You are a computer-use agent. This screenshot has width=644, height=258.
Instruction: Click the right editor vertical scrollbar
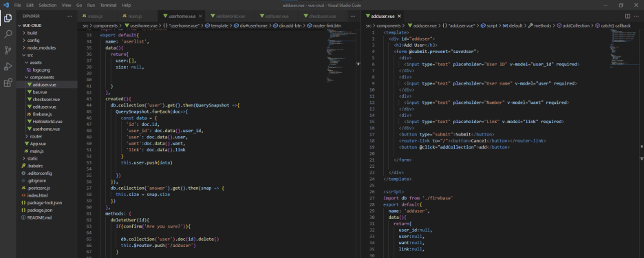click(x=641, y=144)
